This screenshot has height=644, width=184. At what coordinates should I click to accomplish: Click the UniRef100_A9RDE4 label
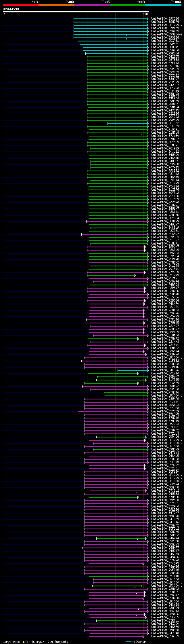pyautogui.click(x=165, y=54)
